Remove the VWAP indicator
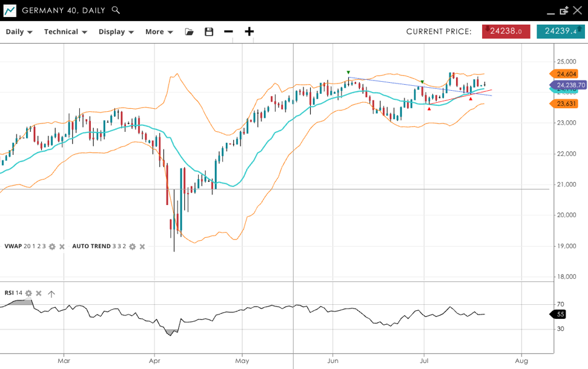The width and height of the screenshot is (588, 369). tap(62, 247)
